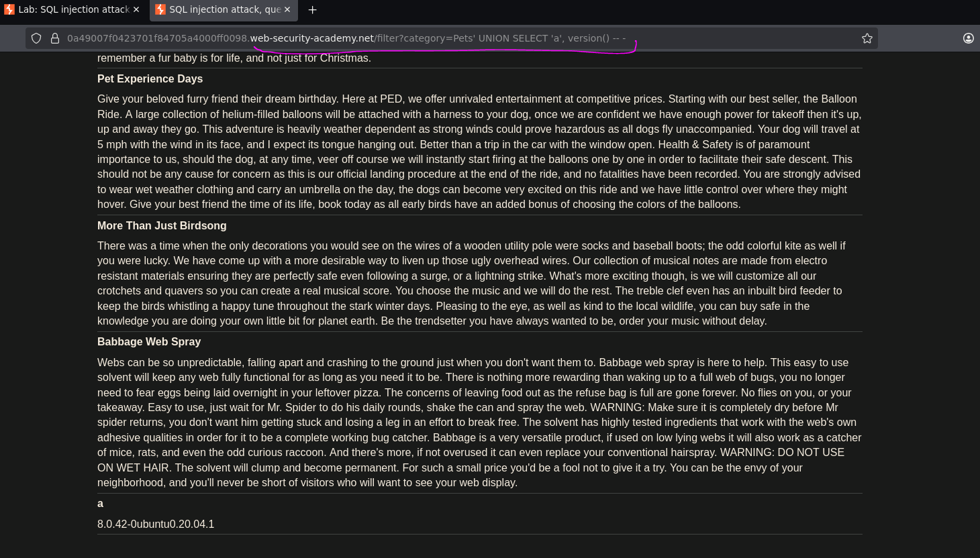Close the 'SQL injection attack, que' tab
The width and height of the screenshot is (980, 558).
[x=287, y=9]
